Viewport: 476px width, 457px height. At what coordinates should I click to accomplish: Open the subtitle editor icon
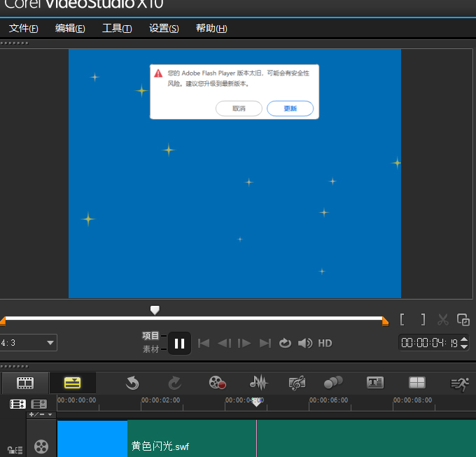(x=375, y=382)
